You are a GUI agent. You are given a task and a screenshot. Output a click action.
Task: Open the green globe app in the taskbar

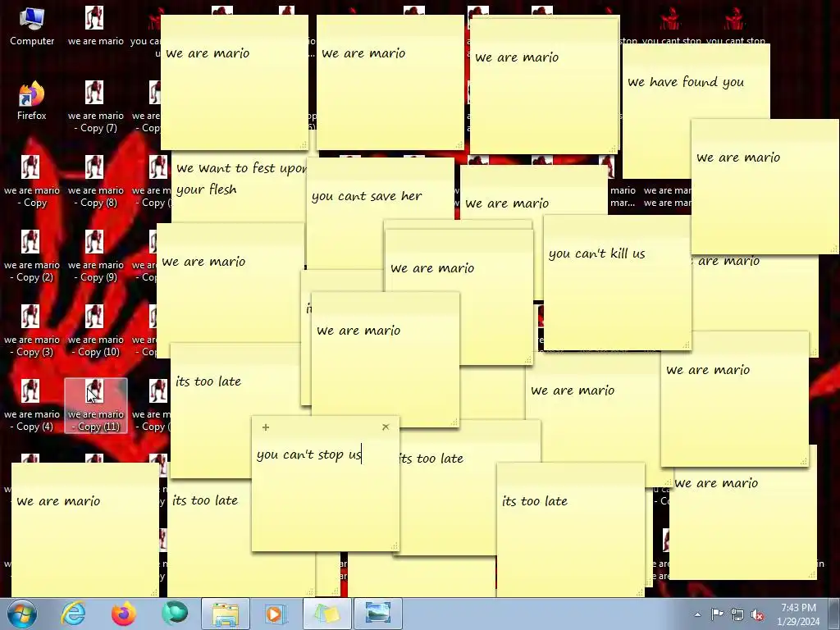[x=175, y=614]
